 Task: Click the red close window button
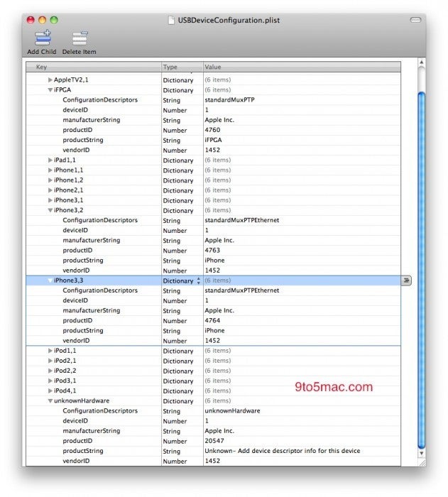pos(31,20)
